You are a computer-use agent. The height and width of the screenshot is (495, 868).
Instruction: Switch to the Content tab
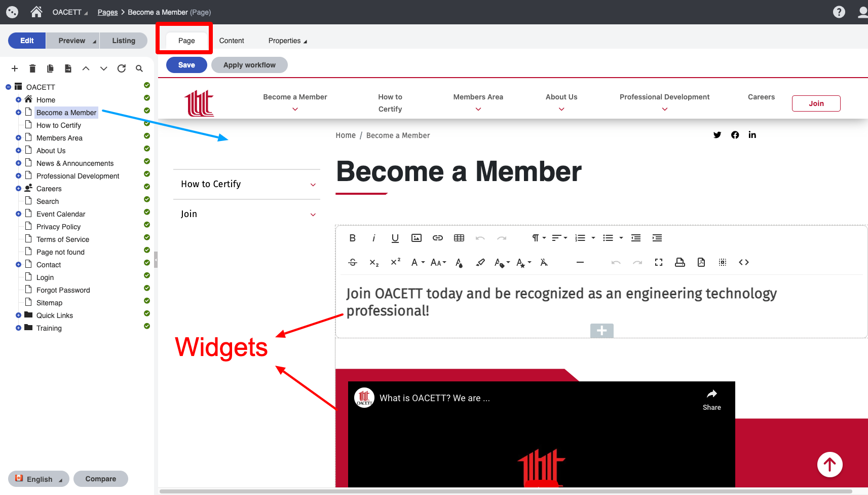pyautogui.click(x=232, y=41)
